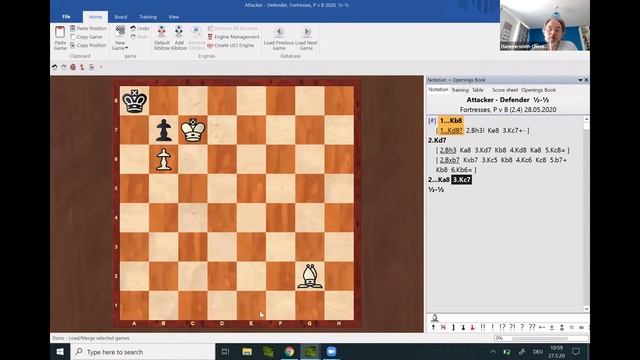The width and height of the screenshot is (640, 360).
Task: Switch to the pane's Training tab
Action: point(460,90)
